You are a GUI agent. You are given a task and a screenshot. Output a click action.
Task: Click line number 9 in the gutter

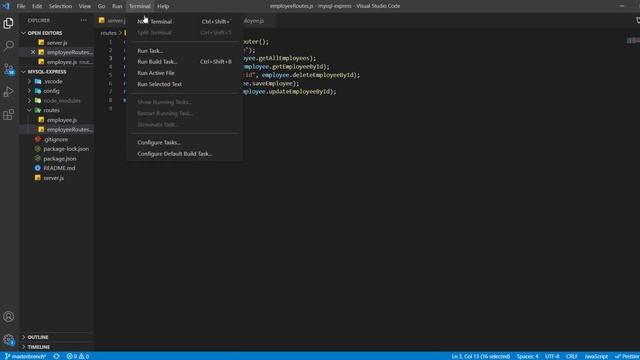coord(110,108)
